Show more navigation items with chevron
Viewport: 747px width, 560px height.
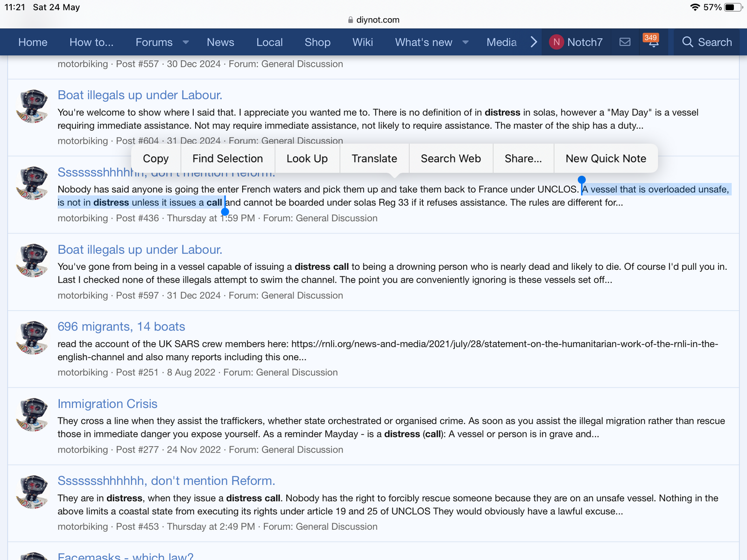534,42
